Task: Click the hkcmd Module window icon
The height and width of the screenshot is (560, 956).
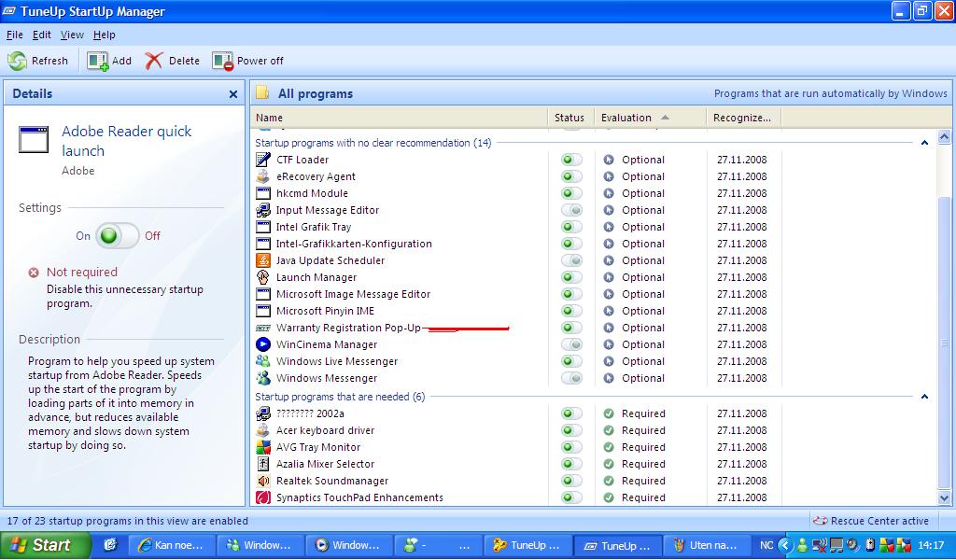Action: click(262, 194)
